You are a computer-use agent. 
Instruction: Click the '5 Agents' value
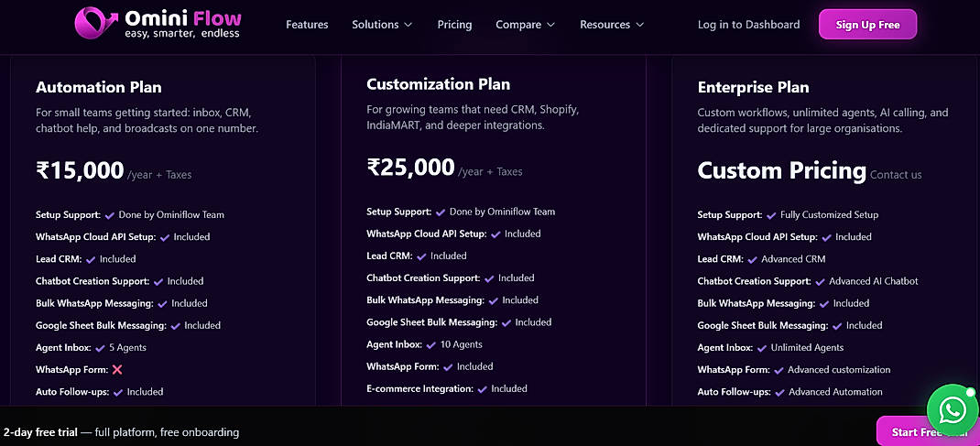[127, 348]
